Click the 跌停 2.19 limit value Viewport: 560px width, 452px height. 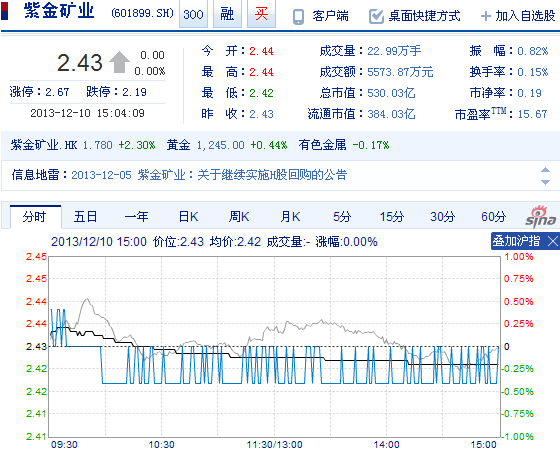coord(134,92)
